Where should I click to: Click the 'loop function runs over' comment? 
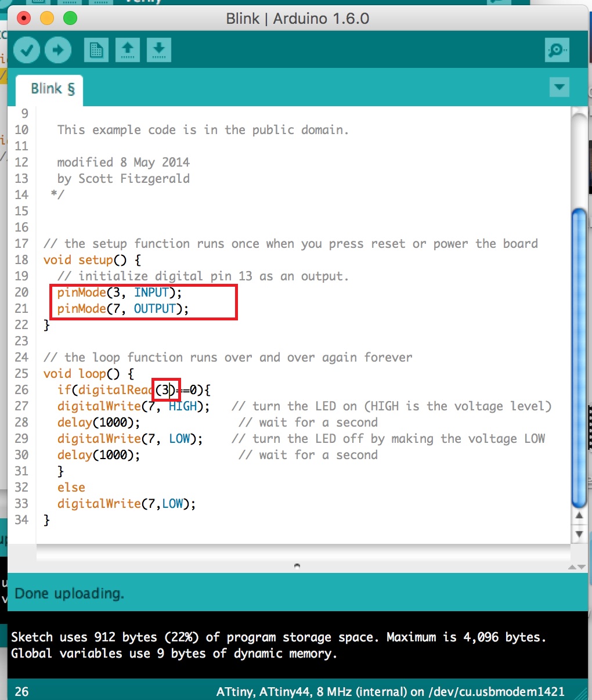(228, 358)
